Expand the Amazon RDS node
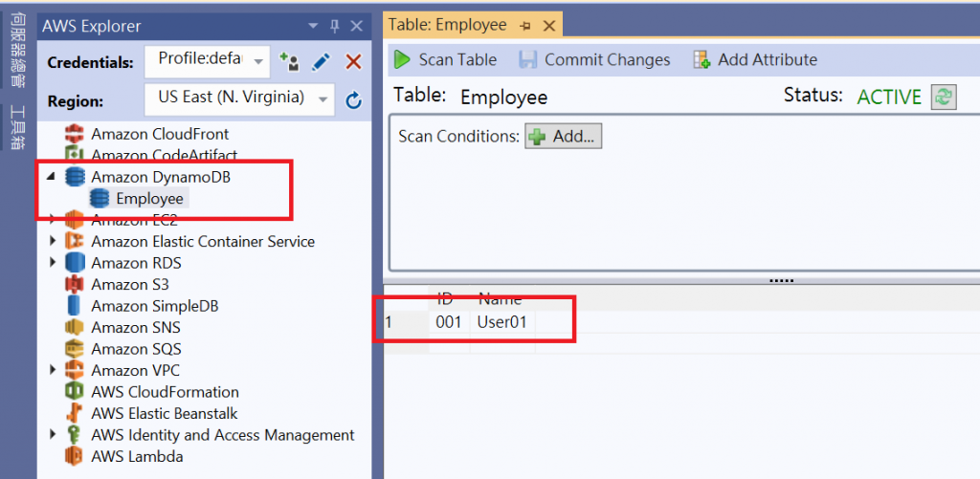 53,262
